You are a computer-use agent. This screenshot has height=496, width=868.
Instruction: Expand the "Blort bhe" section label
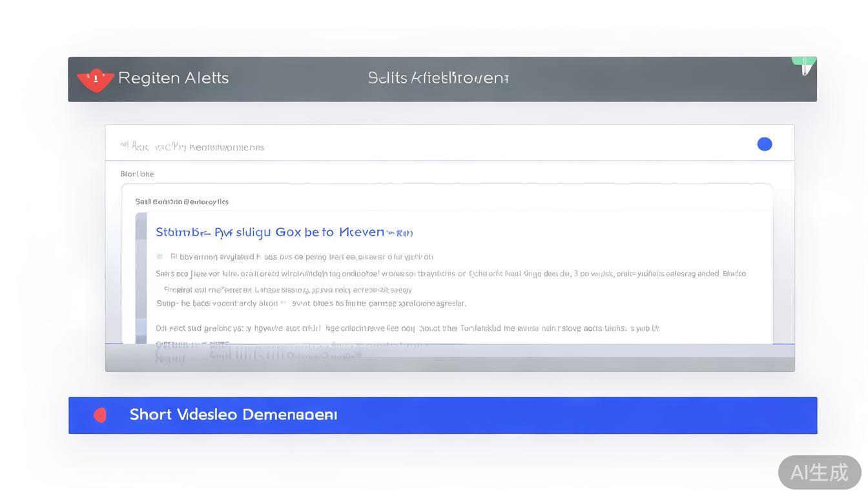tap(137, 174)
